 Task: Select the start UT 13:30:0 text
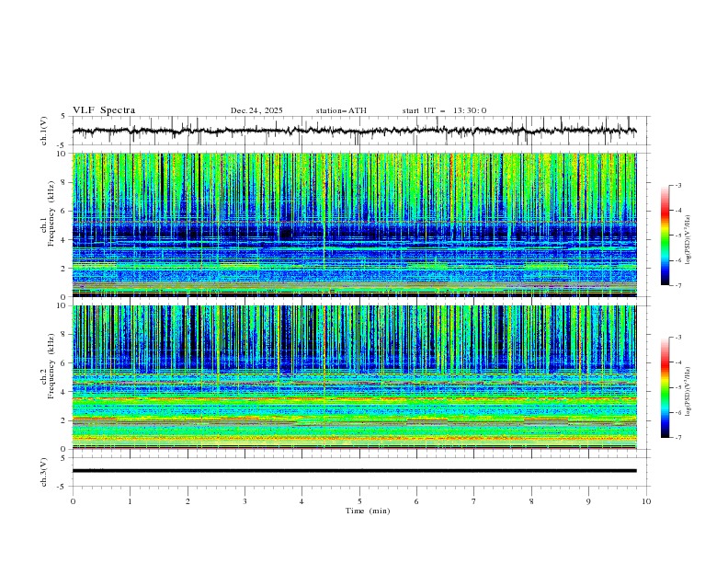(x=444, y=110)
